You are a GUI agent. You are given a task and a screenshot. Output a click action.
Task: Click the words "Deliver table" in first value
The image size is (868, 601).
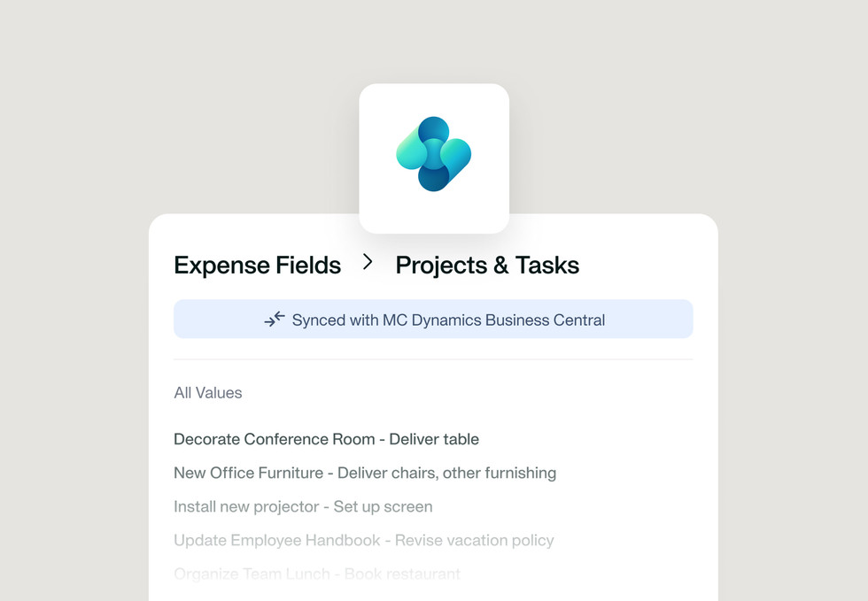click(x=434, y=439)
